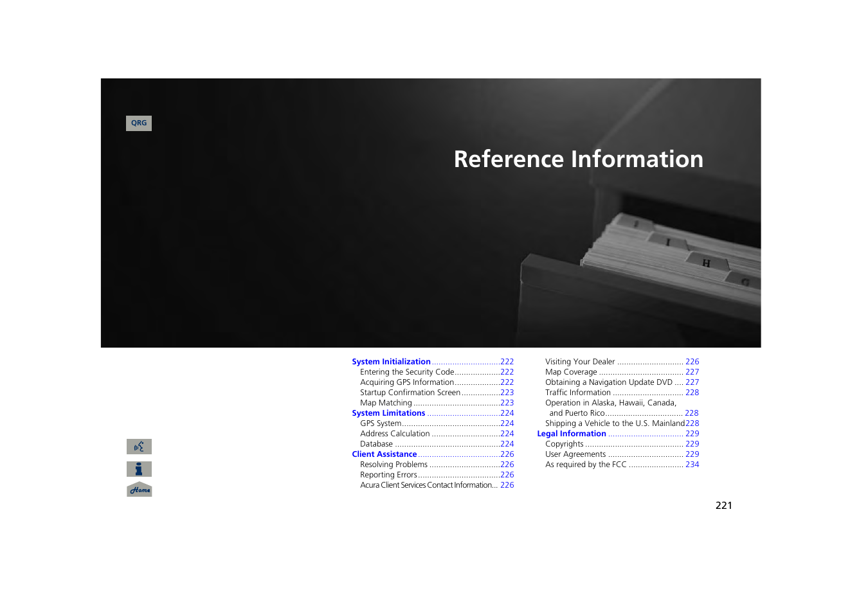The image size is (868, 613).
Task: Open Acura Client Services Contact Information
Action: 437,485
